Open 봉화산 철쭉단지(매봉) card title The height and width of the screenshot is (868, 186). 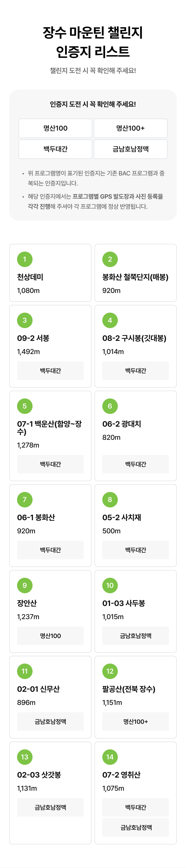click(135, 277)
